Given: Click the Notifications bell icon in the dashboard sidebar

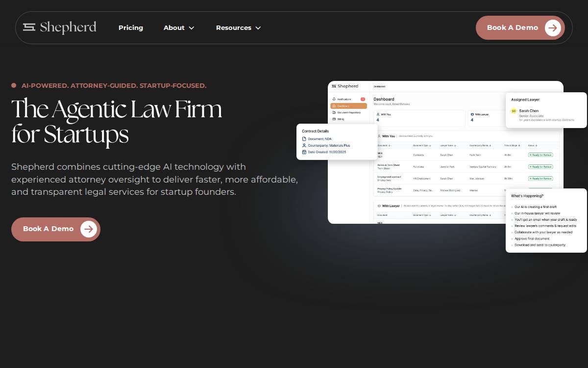Looking at the screenshot, I should tap(334, 99).
